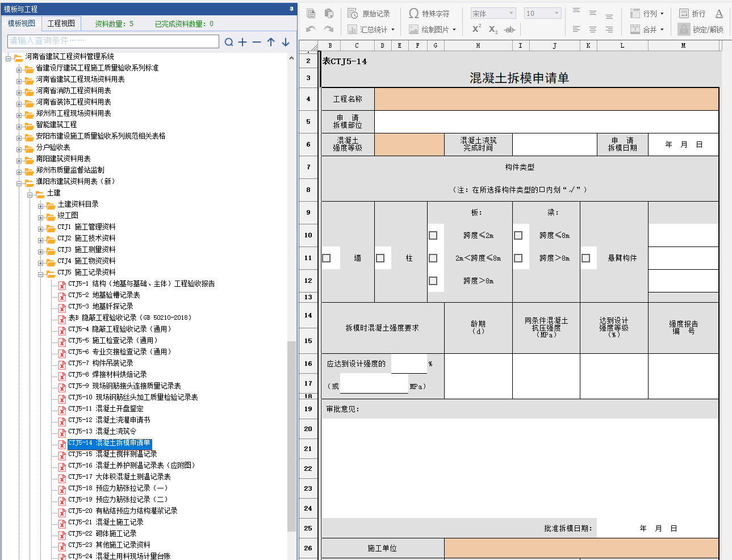This screenshot has height=560, width=732.
Task: Click the tree panel vertical scrollbar
Action: coord(291,437)
